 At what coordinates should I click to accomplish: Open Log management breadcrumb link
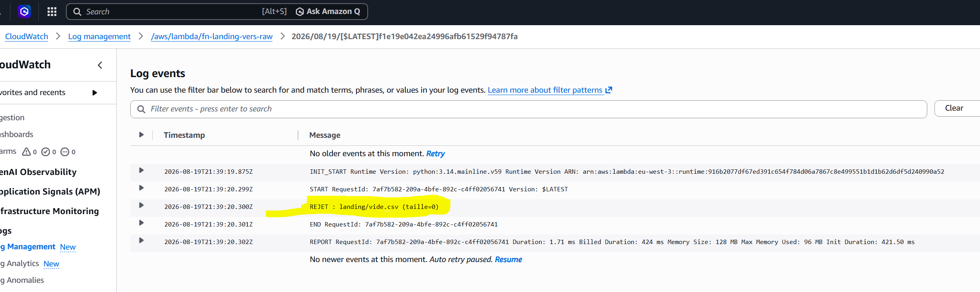tap(100, 36)
